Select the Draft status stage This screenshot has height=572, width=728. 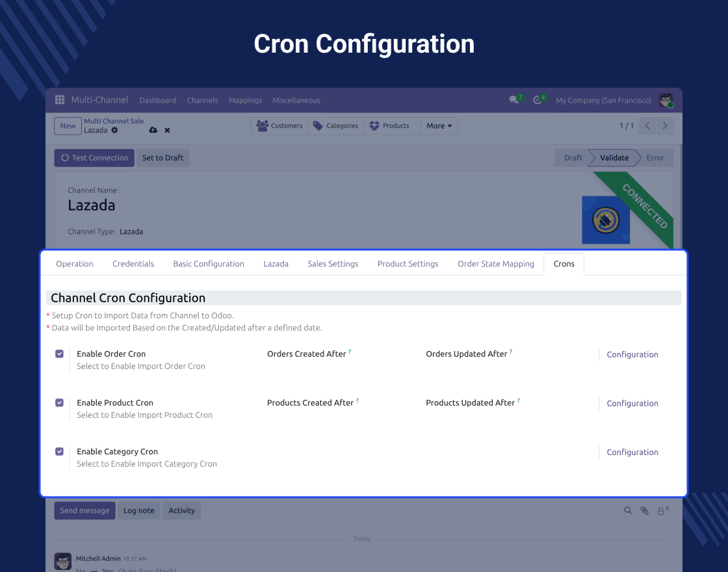[x=573, y=158]
